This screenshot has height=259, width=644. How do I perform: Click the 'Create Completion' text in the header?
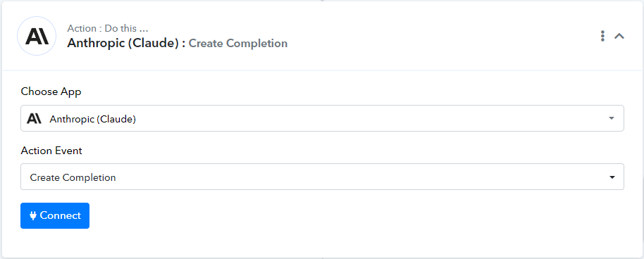238,44
